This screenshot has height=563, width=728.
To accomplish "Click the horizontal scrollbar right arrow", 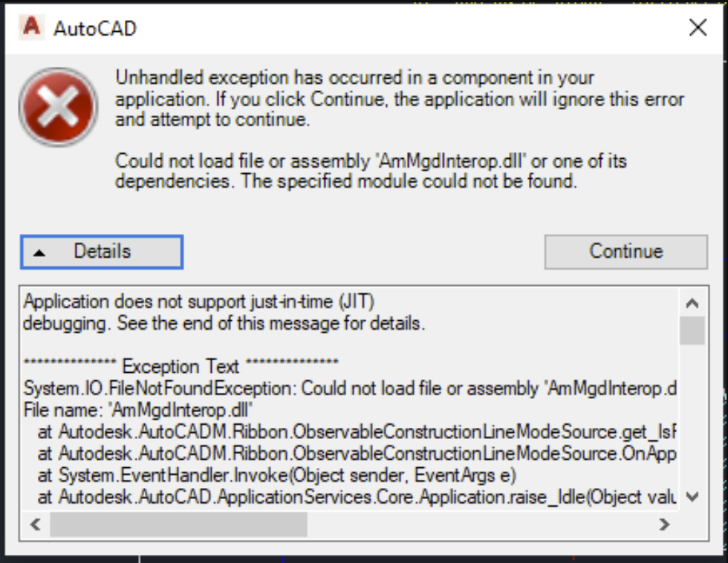I will [x=665, y=524].
